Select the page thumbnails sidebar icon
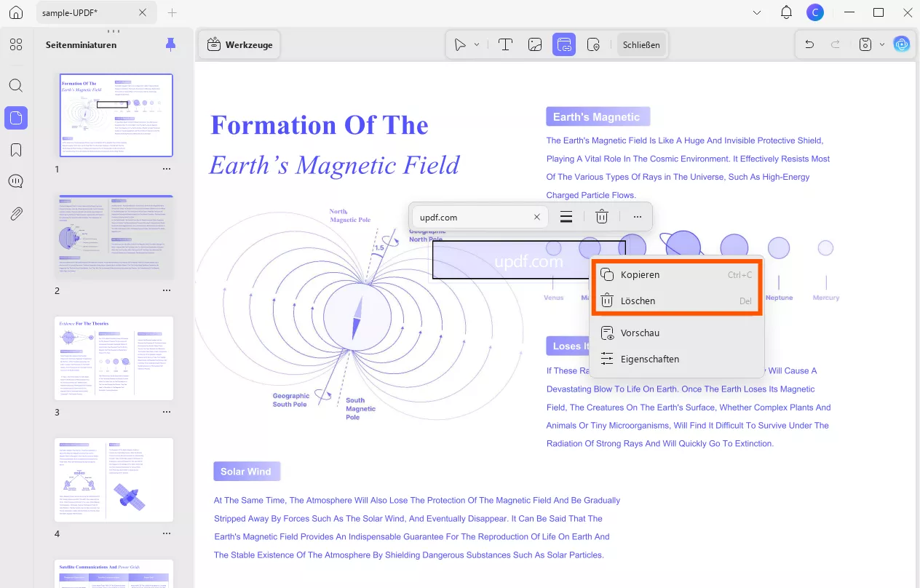 click(16, 117)
